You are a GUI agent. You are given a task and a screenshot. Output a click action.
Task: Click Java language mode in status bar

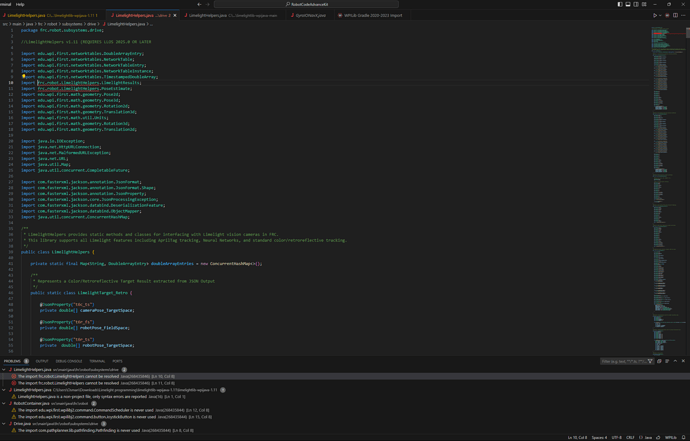pos(646,437)
